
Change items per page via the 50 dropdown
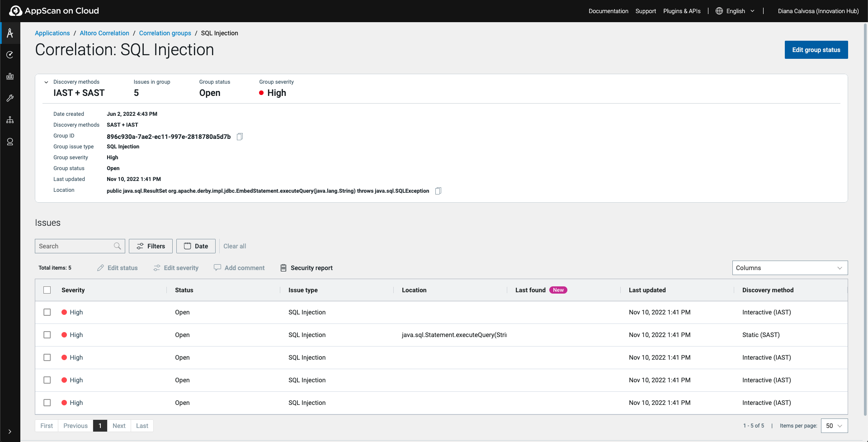(x=834, y=425)
